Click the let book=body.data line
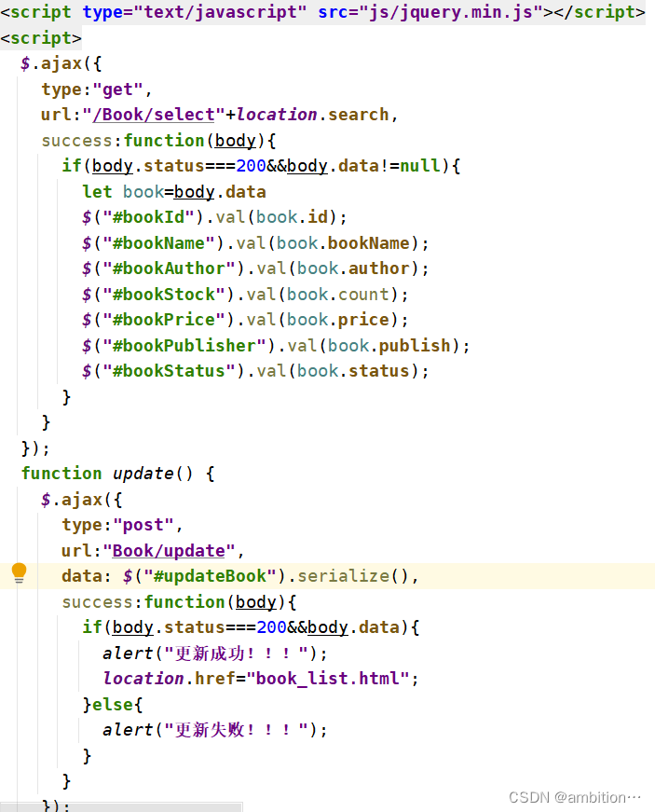 pyautogui.click(x=174, y=192)
